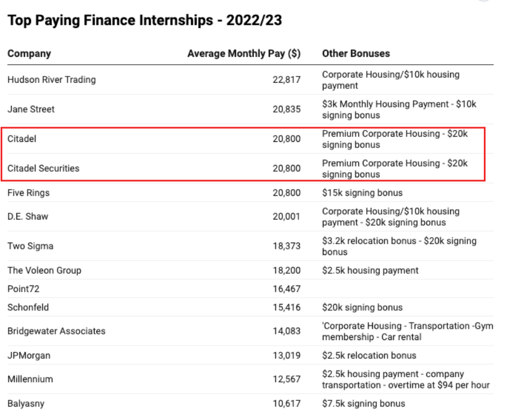Click the bonus text in Citadel Securities row
Image resolution: width=507 pixels, height=420 pixels.
pos(395,169)
